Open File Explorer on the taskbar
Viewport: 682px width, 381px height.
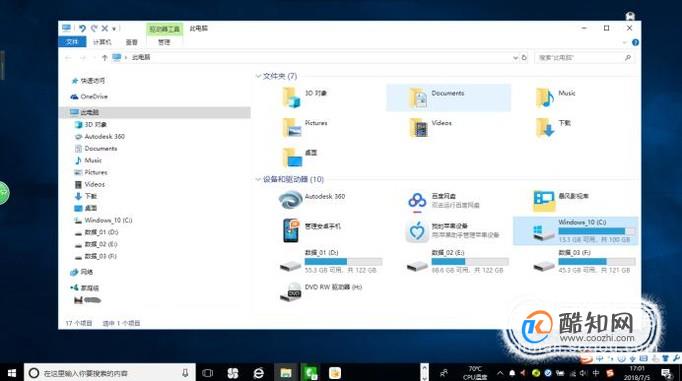(285, 373)
